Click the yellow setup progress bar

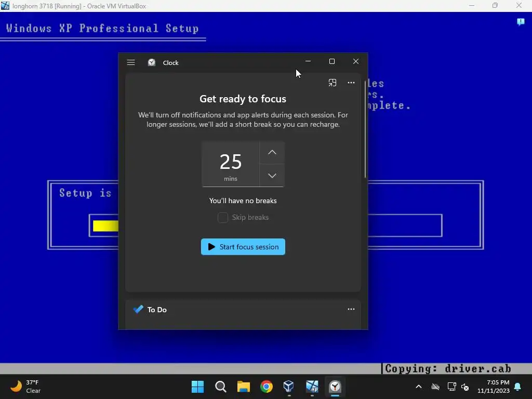click(105, 225)
